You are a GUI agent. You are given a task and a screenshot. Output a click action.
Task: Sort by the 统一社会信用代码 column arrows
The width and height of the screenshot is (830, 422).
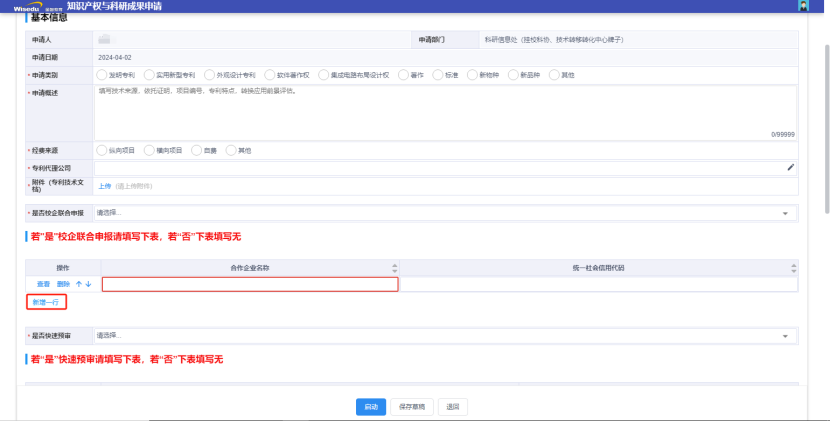[x=793, y=268]
